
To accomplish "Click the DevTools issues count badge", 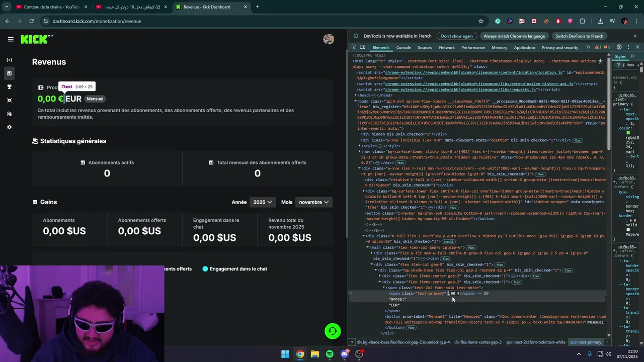I will coord(607,47).
